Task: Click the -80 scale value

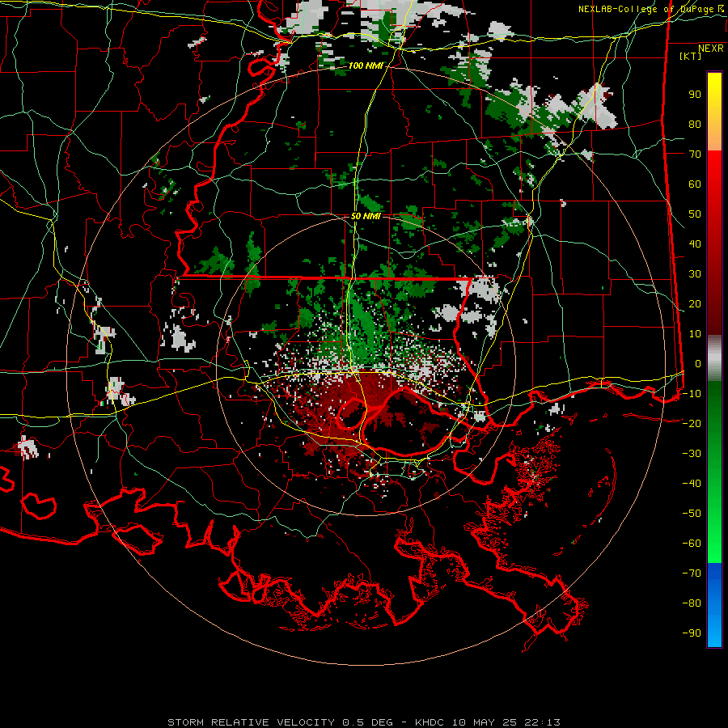Action: click(x=692, y=603)
